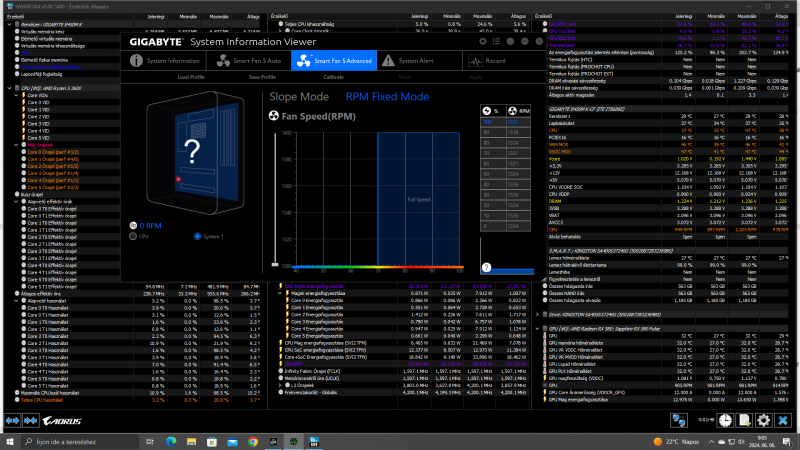
Task: Select the System 1 fan radio button
Action: (x=197, y=236)
